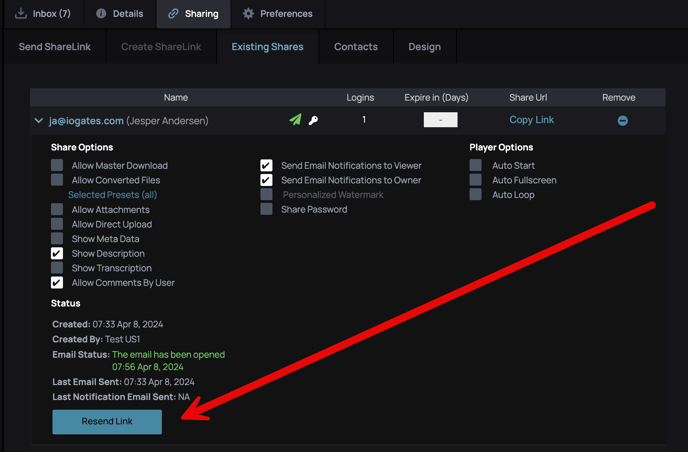Enable Allow Master Download checkbox

point(57,165)
